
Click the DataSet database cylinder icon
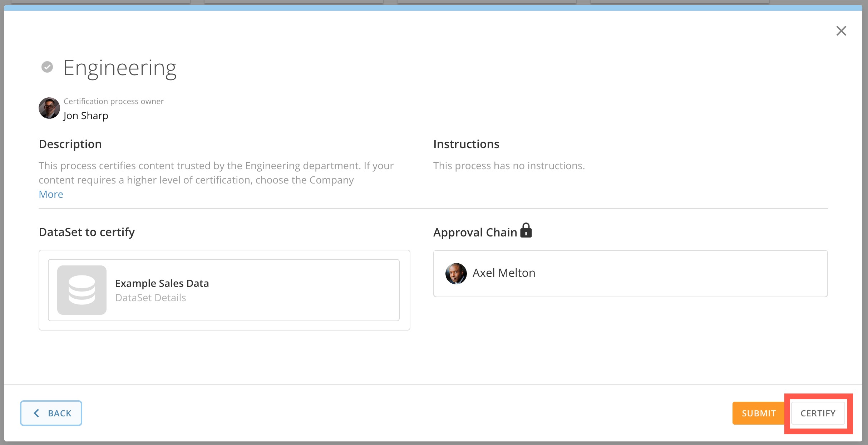pyautogui.click(x=82, y=290)
